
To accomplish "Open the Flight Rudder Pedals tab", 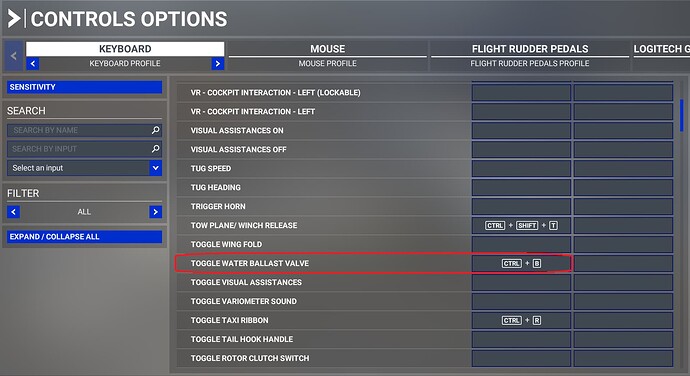I will (530, 49).
